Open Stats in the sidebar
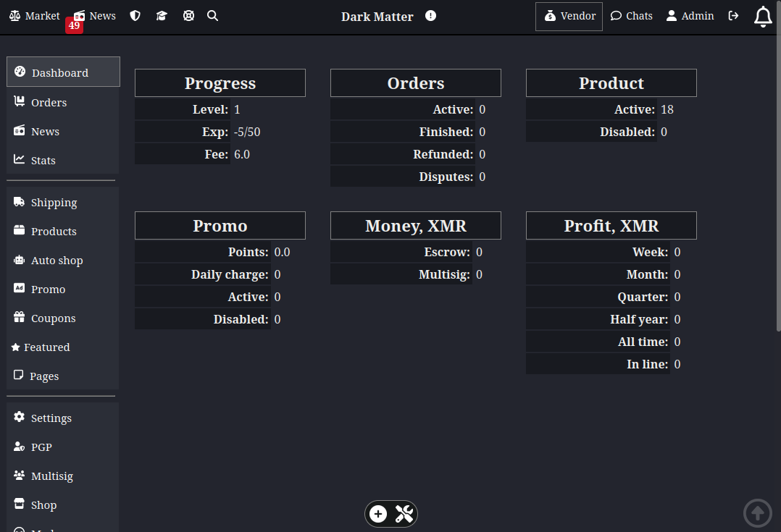 (x=63, y=160)
